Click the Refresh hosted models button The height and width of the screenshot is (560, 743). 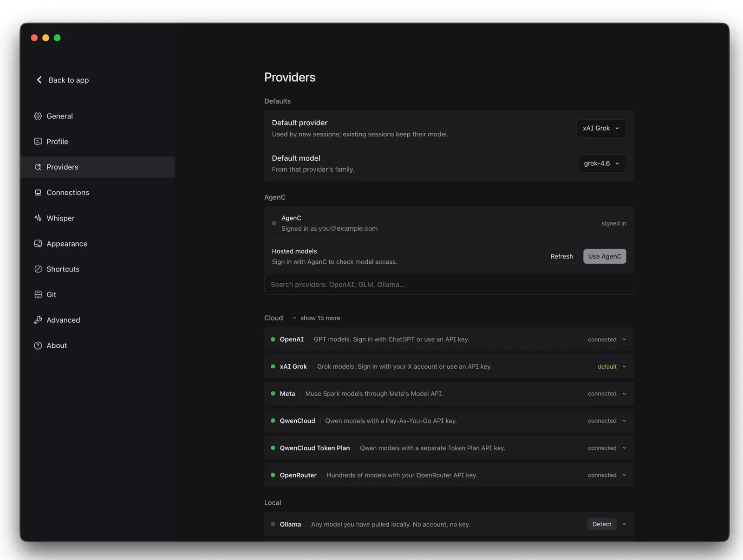[561, 256]
